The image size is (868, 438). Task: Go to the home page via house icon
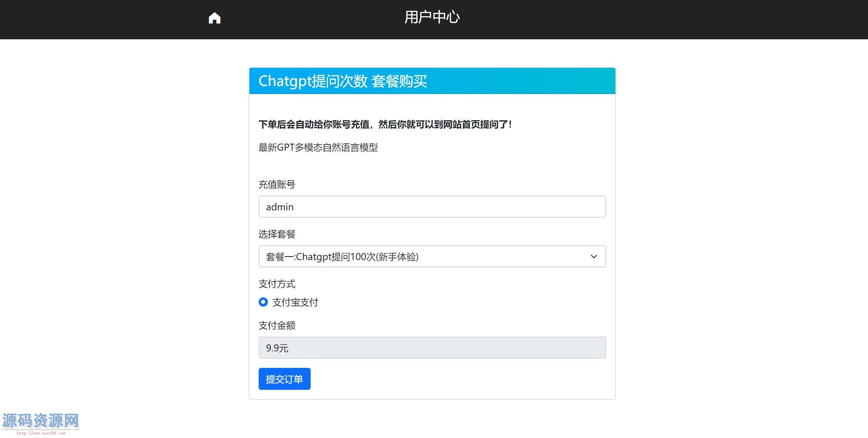(x=214, y=18)
